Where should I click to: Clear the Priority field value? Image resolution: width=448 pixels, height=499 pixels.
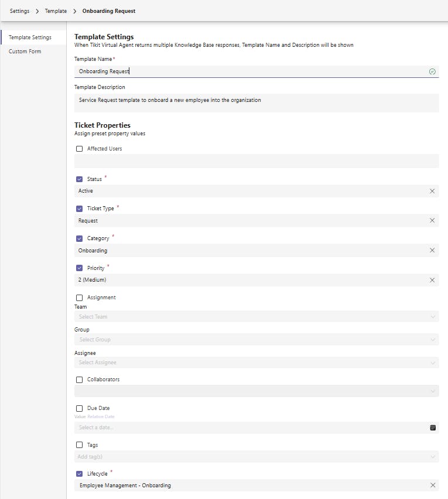tap(432, 280)
